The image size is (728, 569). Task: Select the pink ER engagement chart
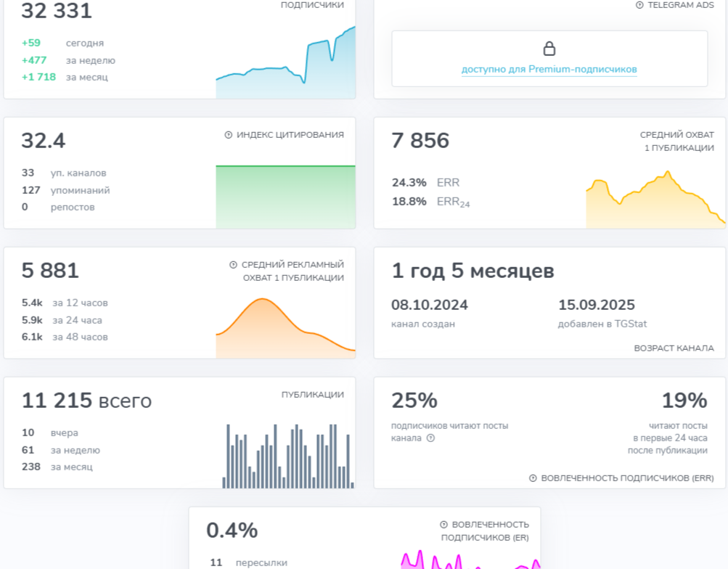(x=470, y=560)
